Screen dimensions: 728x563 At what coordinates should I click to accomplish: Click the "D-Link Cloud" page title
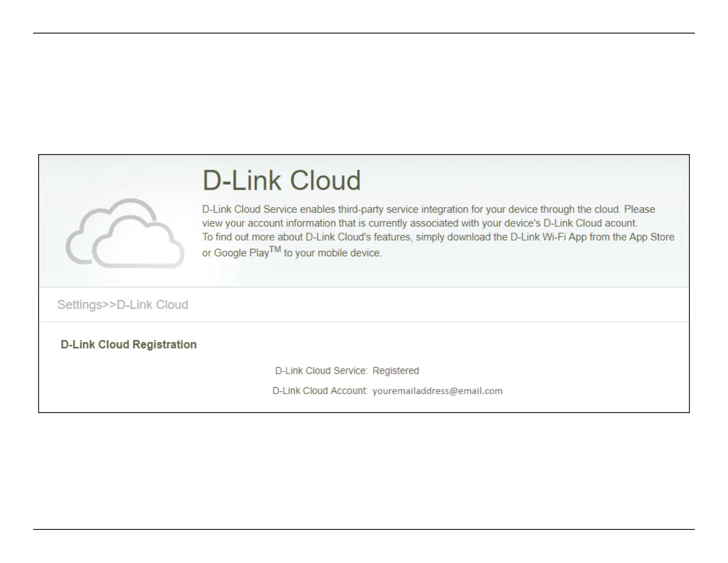[x=281, y=180]
